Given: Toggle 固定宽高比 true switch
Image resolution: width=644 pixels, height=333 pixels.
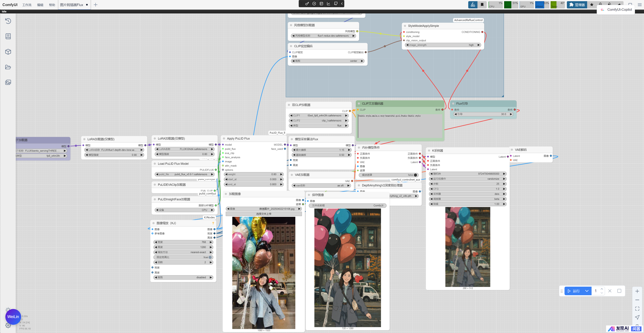Looking at the screenshot, I should pyautogui.click(x=183, y=257).
